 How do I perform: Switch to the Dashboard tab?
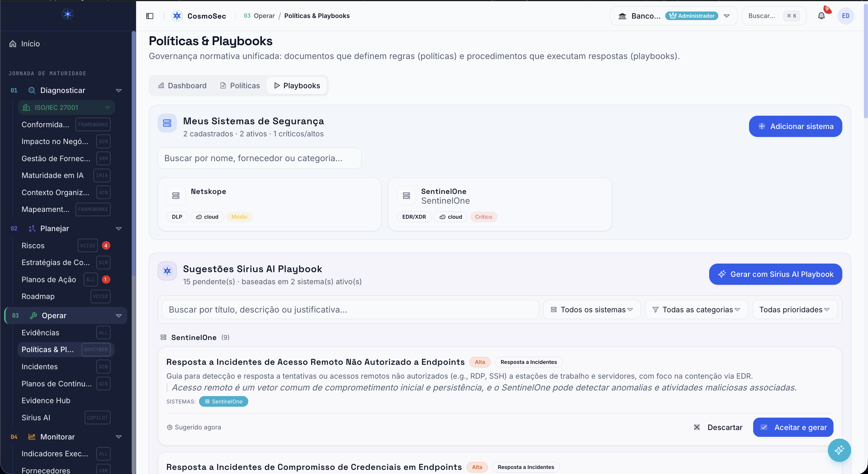pos(182,86)
